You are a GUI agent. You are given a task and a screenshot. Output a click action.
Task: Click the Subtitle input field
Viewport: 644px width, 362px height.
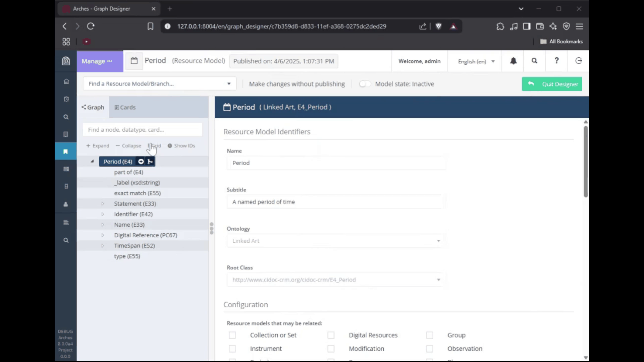pyautogui.click(x=336, y=202)
